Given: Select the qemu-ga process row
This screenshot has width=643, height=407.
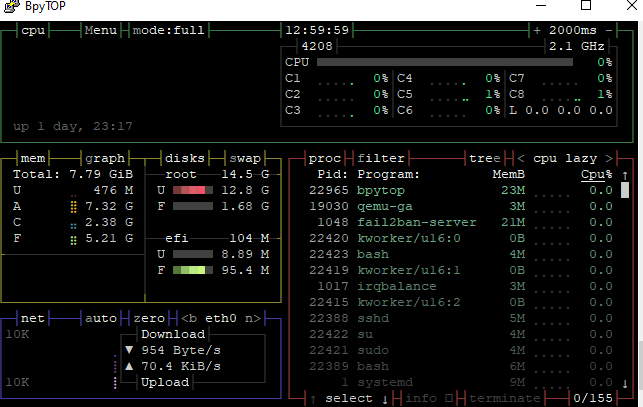Looking at the screenshot, I should (461, 206).
